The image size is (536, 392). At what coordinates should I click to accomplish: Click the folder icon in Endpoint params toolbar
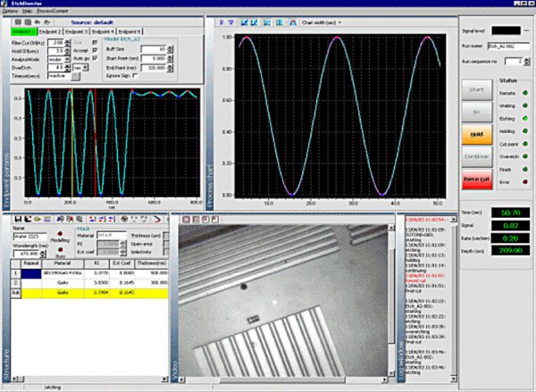tap(38, 22)
